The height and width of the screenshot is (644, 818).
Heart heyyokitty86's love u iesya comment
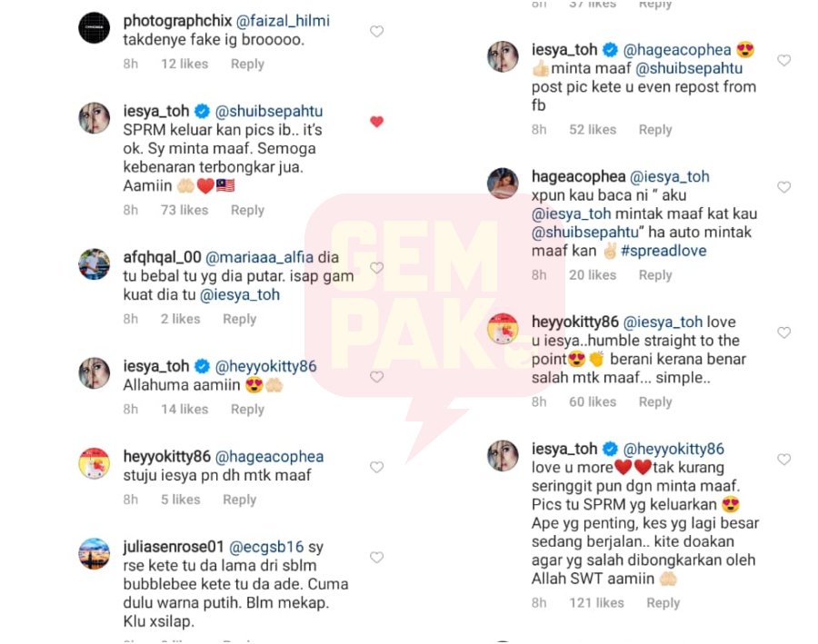click(784, 332)
